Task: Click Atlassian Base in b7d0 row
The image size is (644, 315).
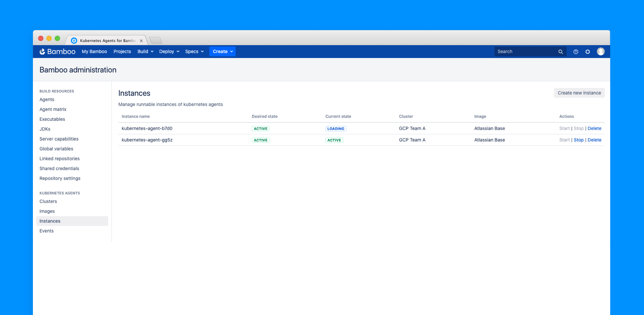Action: click(x=490, y=128)
